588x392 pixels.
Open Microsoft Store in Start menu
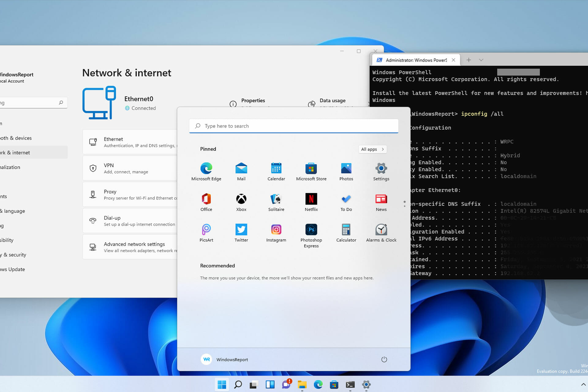pyautogui.click(x=311, y=172)
